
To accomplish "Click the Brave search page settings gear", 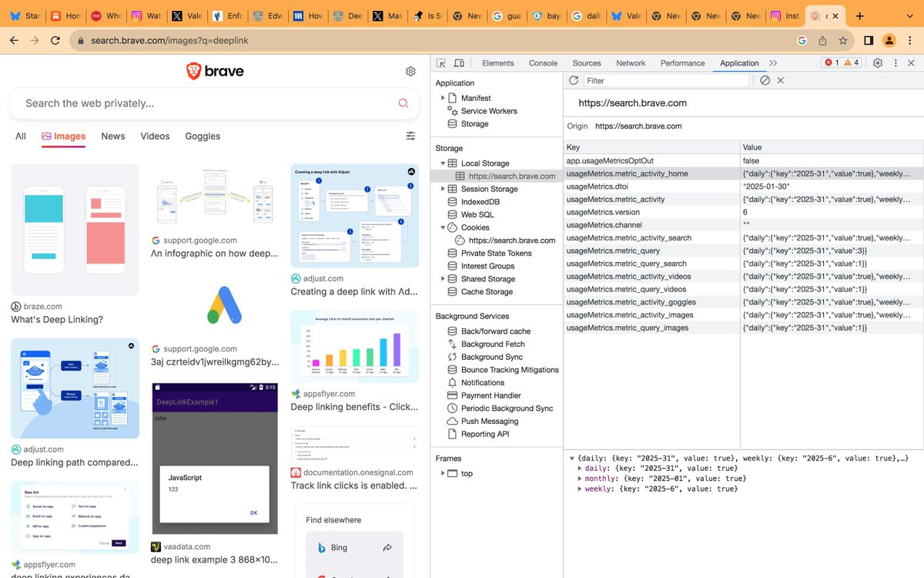I will 410,71.
